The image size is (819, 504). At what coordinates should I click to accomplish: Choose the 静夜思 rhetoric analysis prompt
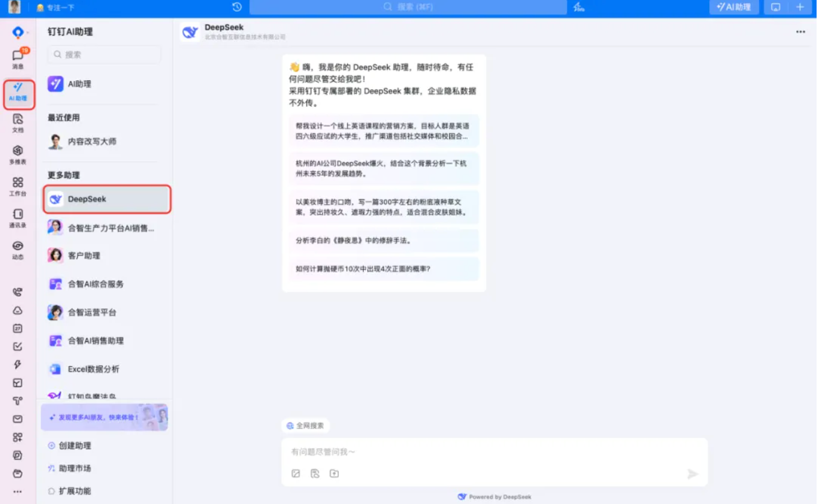click(x=384, y=241)
